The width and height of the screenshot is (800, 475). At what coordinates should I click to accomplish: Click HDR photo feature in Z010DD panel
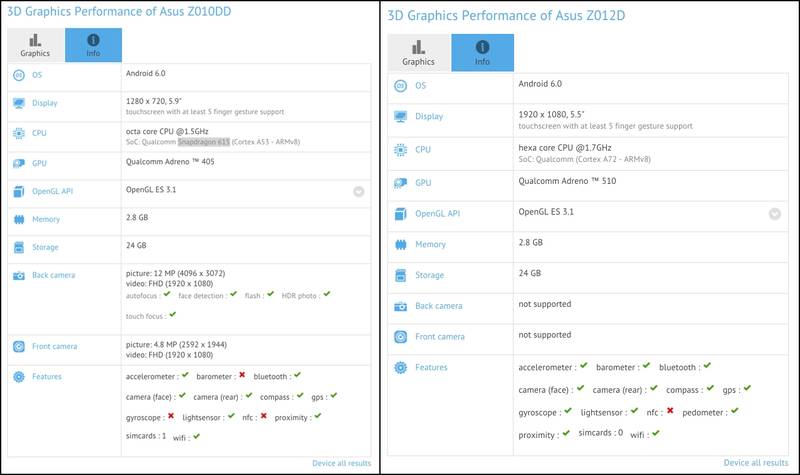click(x=306, y=295)
